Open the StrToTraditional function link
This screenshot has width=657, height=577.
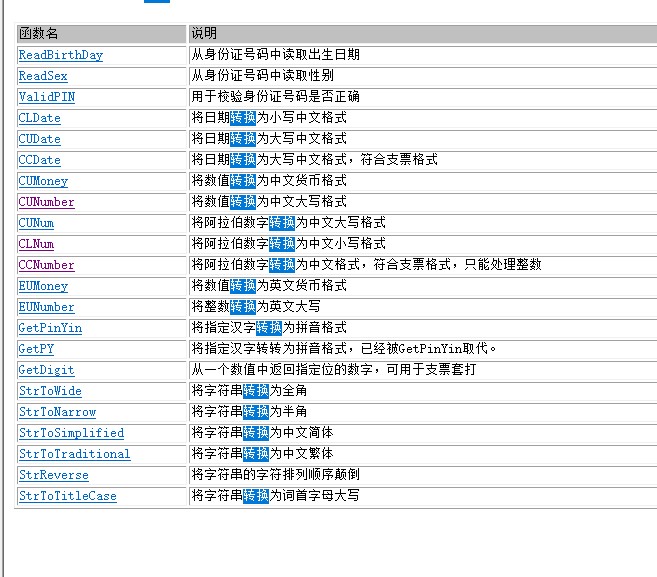[x=75, y=454]
